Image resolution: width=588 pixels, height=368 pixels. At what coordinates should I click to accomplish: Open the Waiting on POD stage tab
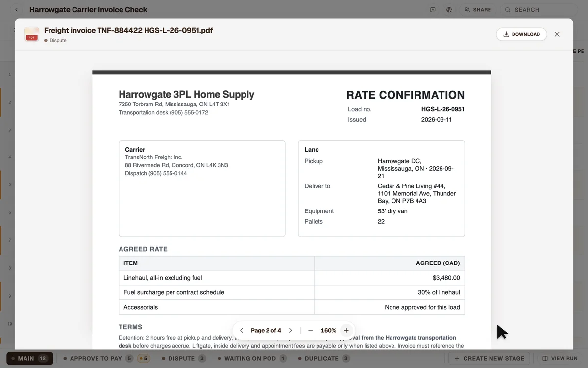click(252, 358)
